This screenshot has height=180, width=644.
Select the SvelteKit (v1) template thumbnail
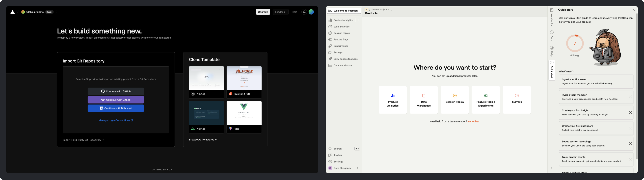click(244, 78)
